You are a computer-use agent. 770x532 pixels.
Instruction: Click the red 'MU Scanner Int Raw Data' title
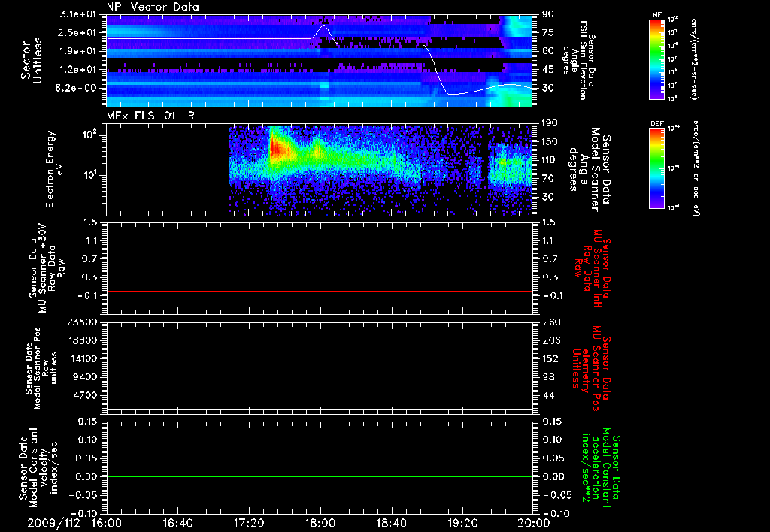593,268
